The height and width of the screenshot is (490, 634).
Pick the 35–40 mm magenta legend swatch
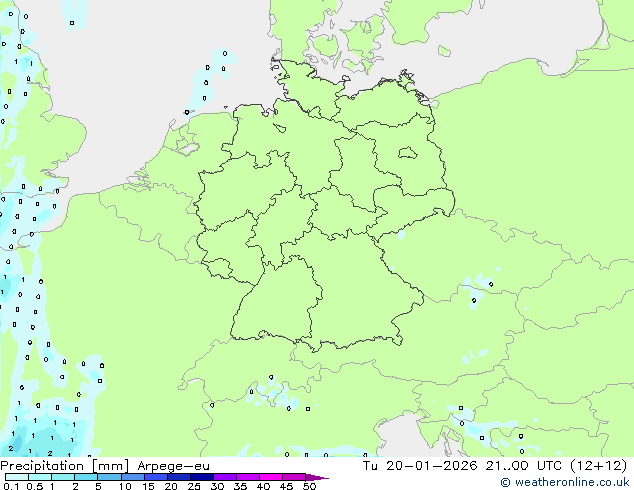click(247, 477)
